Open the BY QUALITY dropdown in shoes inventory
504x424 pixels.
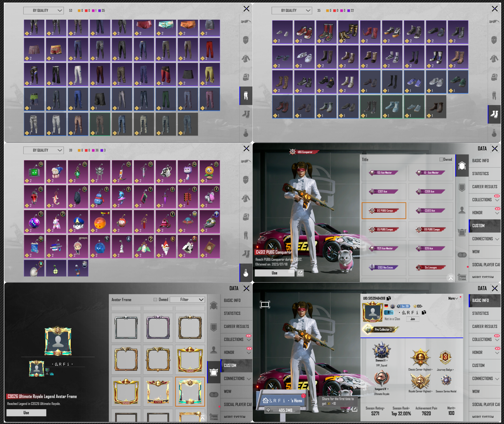pyautogui.click(x=292, y=10)
